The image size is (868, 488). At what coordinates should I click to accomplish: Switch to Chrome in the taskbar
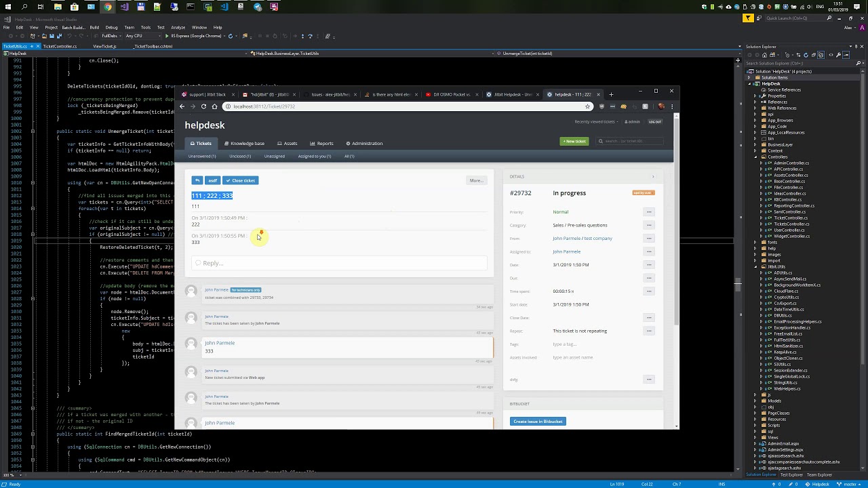coord(108,7)
